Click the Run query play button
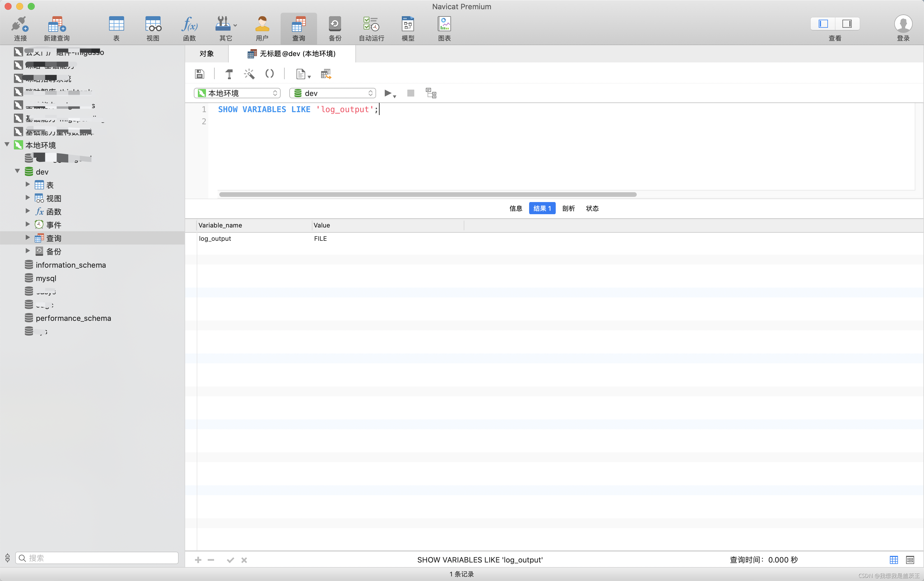 pyautogui.click(x=388, y=93)
